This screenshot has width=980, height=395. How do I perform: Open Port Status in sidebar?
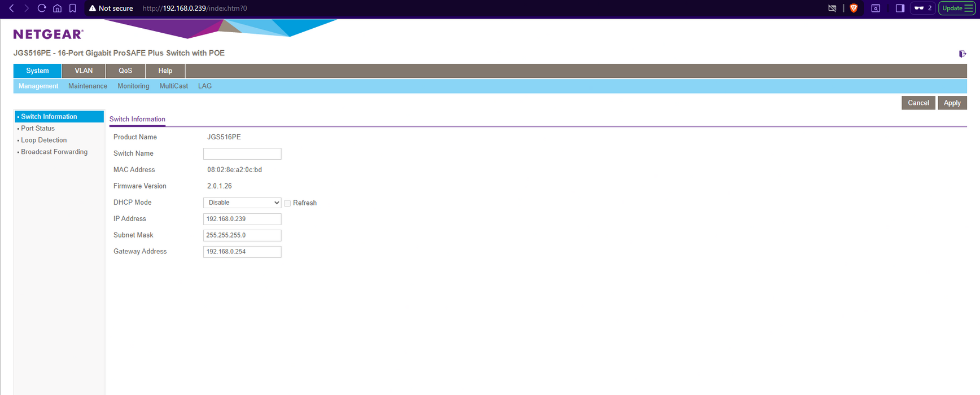point(38,128)
